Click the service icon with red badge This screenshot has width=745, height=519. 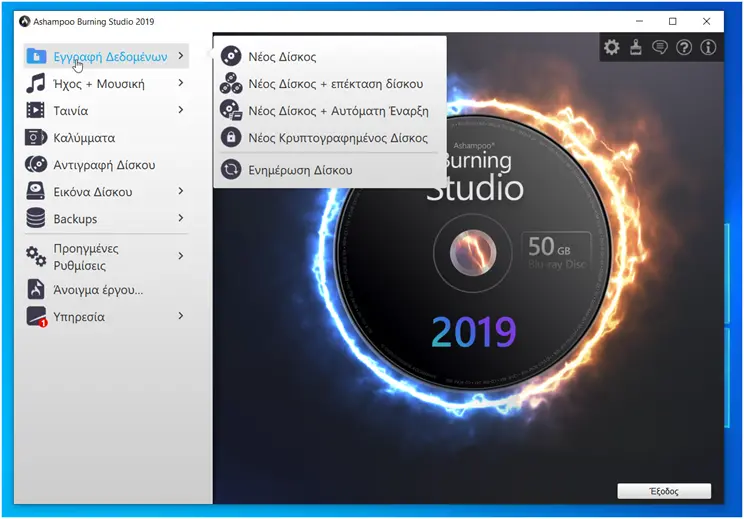click(x=37, y=317)
